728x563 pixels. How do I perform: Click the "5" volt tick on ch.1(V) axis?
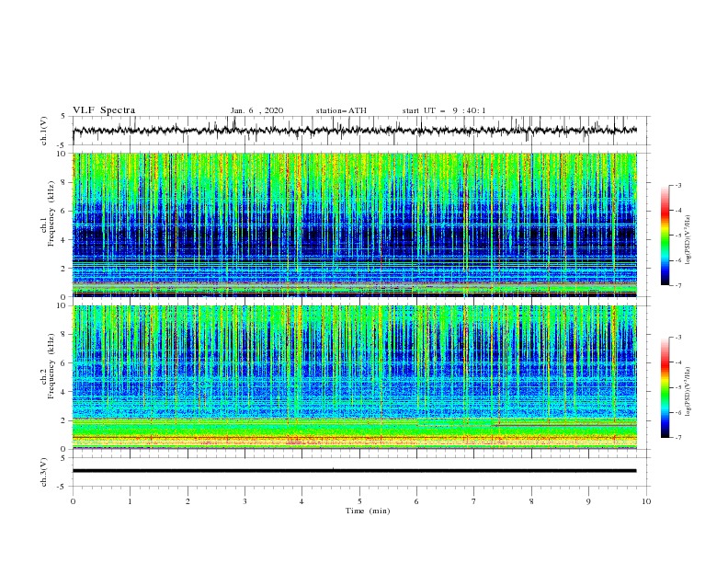pyautogui.click(x=63, y=116)
